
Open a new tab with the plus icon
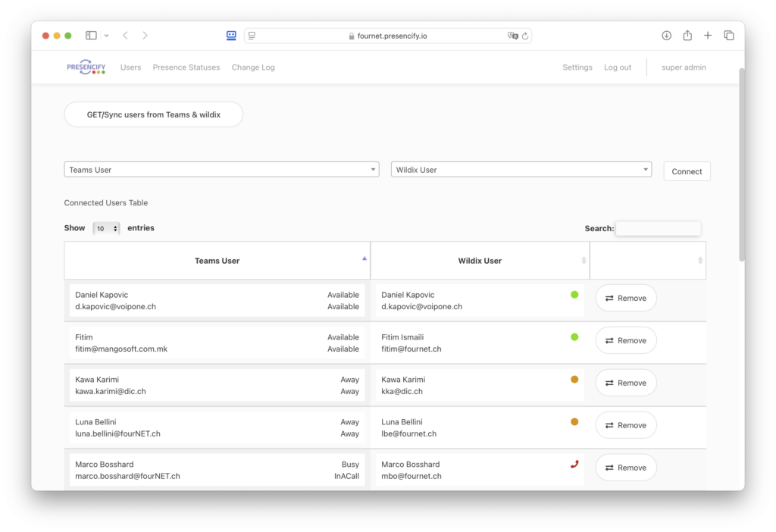[708, 36]
